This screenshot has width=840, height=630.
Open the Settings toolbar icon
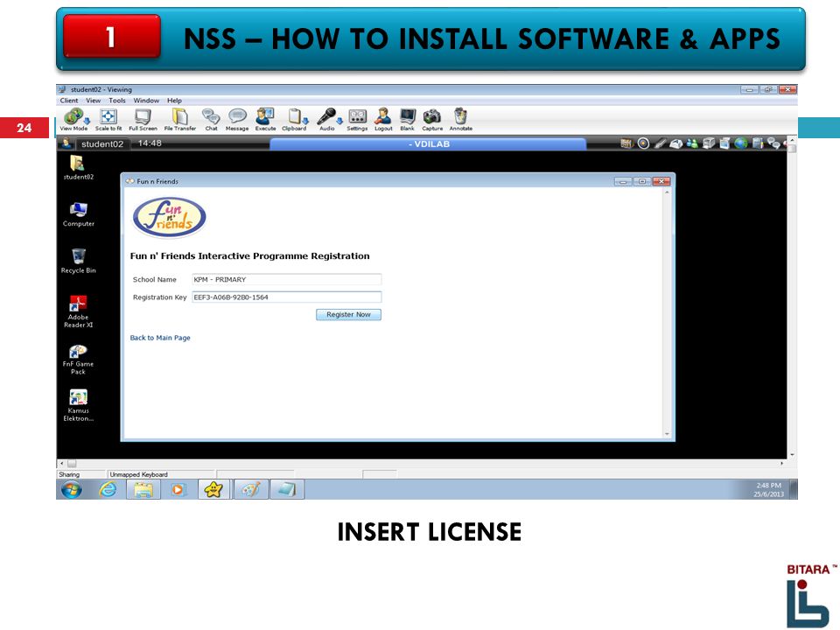click(357, 120)
